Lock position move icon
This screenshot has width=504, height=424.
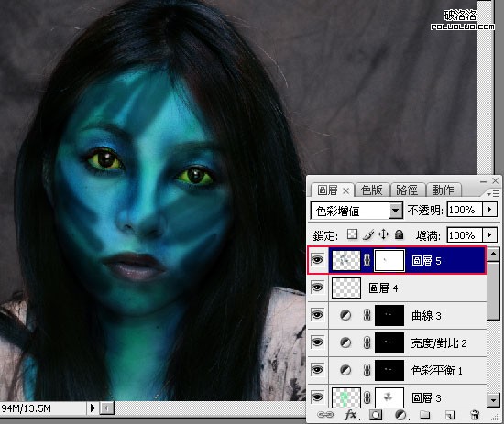coord(383,234)
